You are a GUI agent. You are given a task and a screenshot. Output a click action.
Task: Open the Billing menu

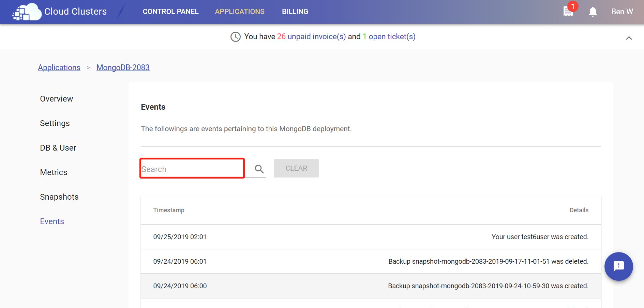tap(295, 12)
